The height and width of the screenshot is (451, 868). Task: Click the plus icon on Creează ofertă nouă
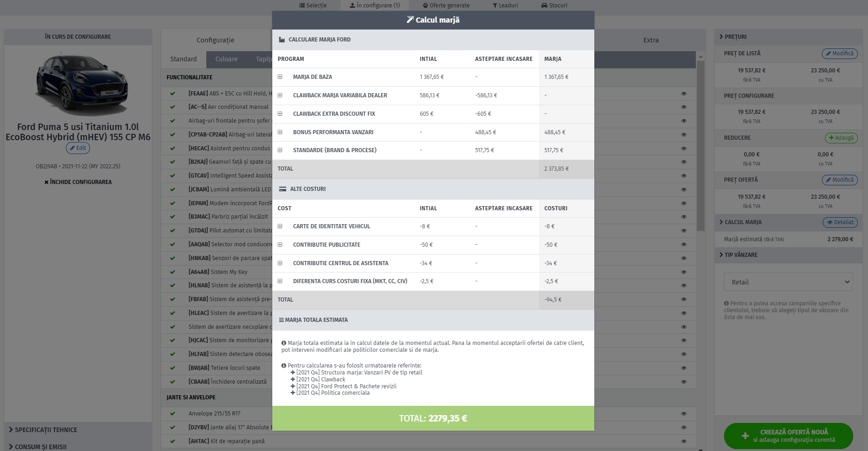(x=745, y=436)
